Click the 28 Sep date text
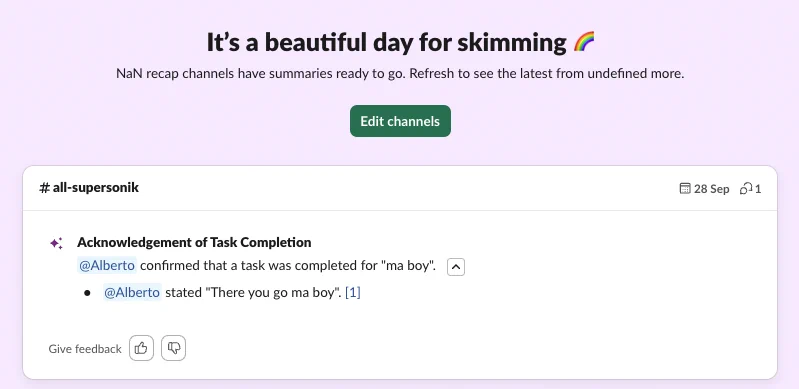The height and width of the screenshot is (389, 799). point(712,189)
